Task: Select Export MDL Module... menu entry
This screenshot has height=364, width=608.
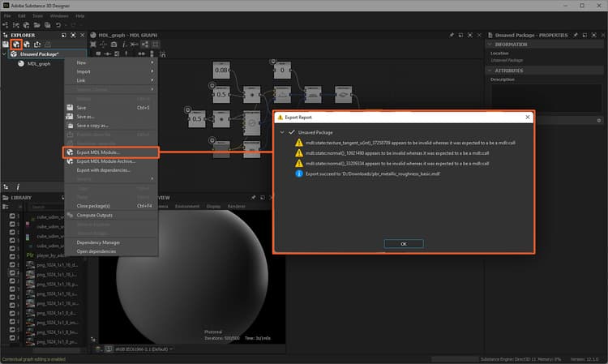Action: coord(111,152)
